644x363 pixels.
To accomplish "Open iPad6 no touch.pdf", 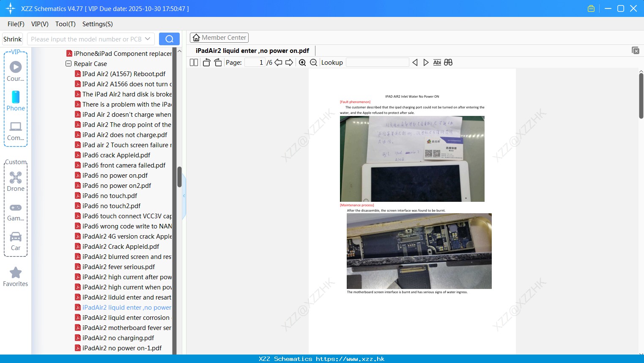I will click(x=106, y=196).
